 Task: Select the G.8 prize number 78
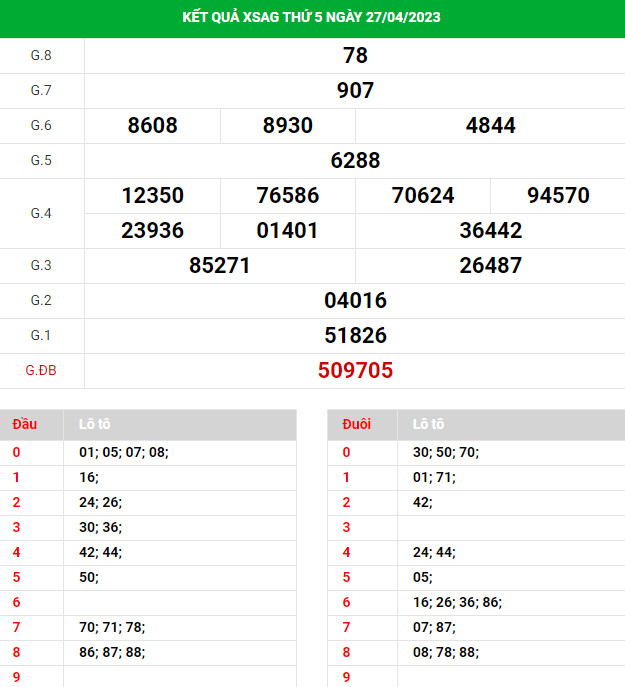(x=355, y=55)
